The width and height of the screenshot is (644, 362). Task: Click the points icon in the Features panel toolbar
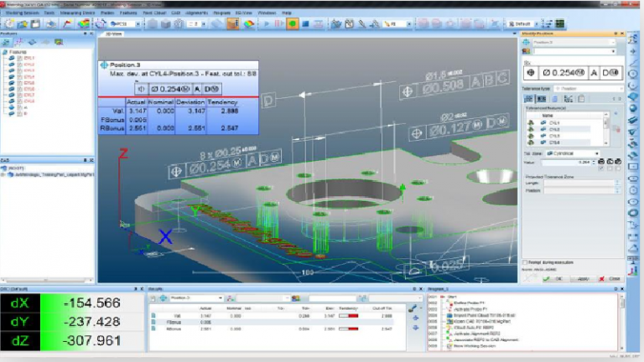[19, 42]
